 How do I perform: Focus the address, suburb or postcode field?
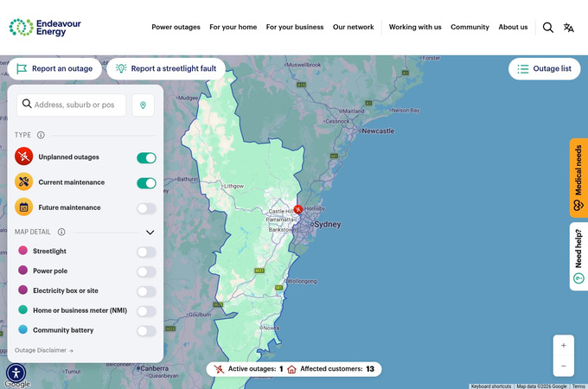71,105
